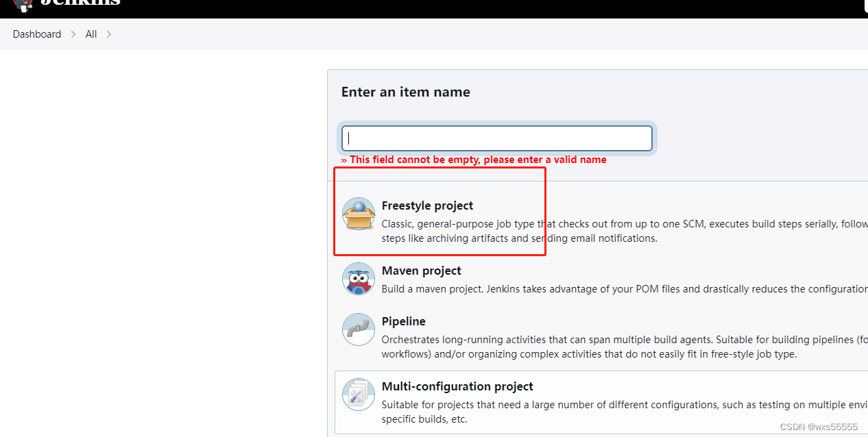Viewport: 868px width, 437px height.
Task: Click the Freestyle project box icon
Action: tap(359, 214)
